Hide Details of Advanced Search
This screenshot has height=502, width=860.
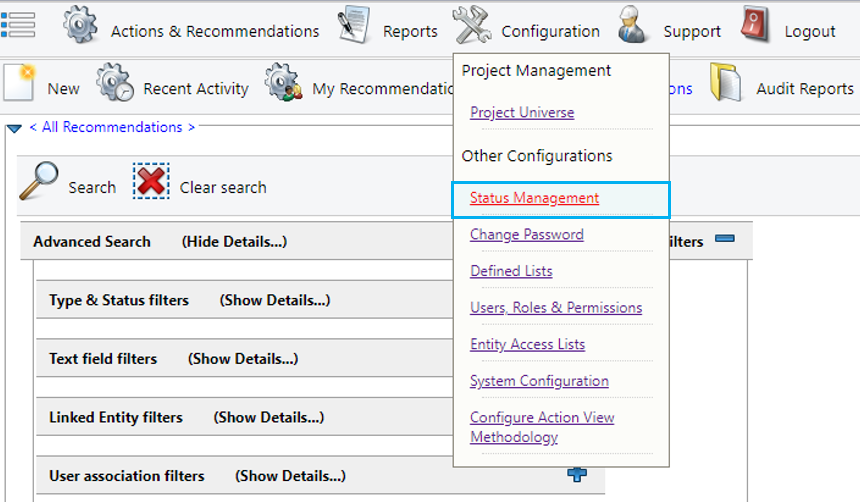(234, 242)
